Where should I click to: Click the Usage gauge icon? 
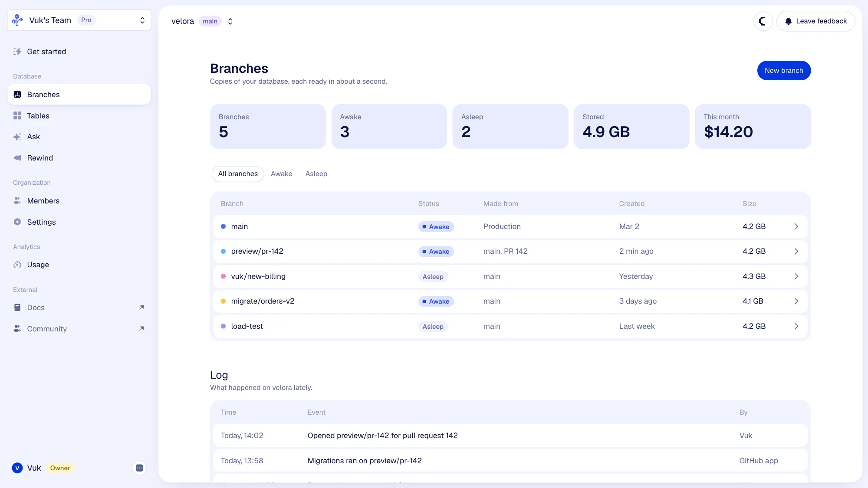(x=17, y=265)
